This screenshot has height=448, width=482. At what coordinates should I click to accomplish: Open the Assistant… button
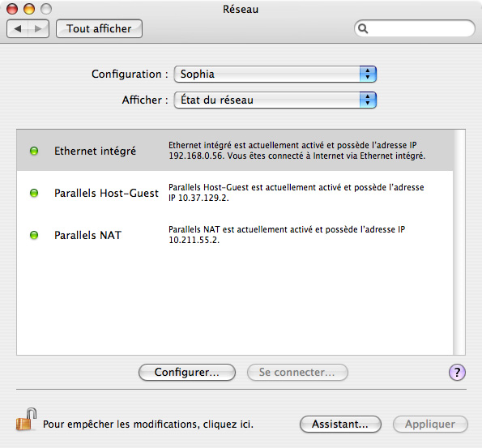pos(340,425)
